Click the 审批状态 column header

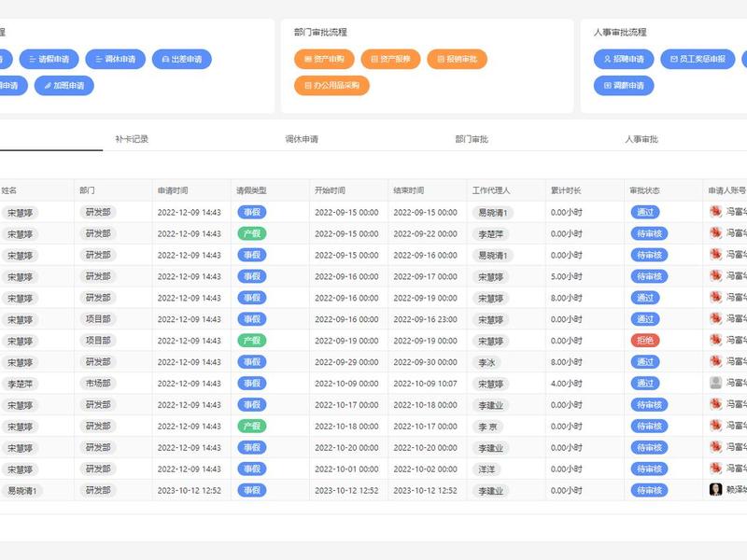pyautogui.click(x=644, y=190)
